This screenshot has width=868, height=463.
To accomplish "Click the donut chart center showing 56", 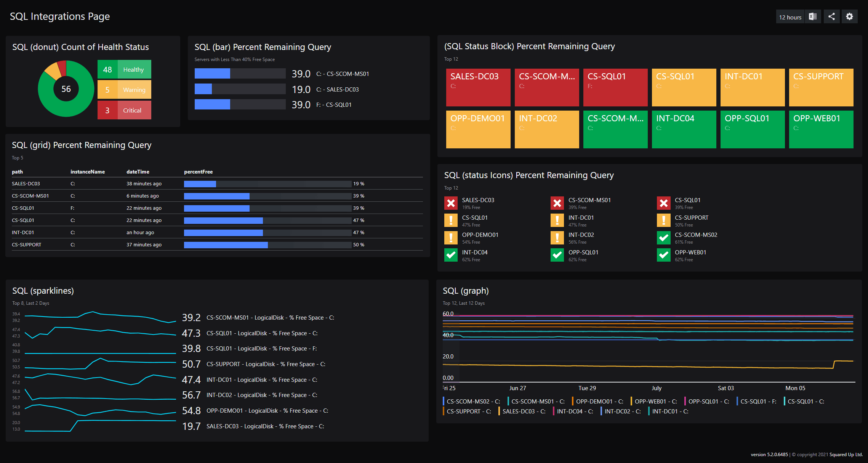I will click(66, 88).
